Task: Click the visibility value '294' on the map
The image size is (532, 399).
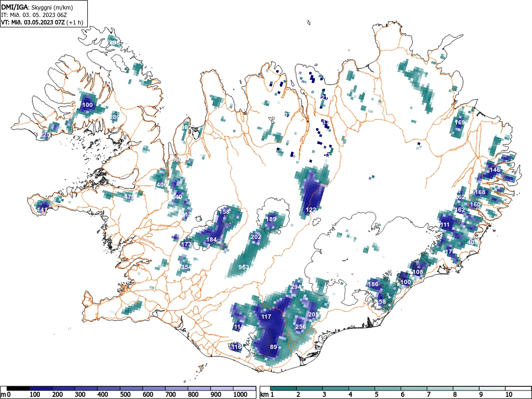Action: (296, 287)
